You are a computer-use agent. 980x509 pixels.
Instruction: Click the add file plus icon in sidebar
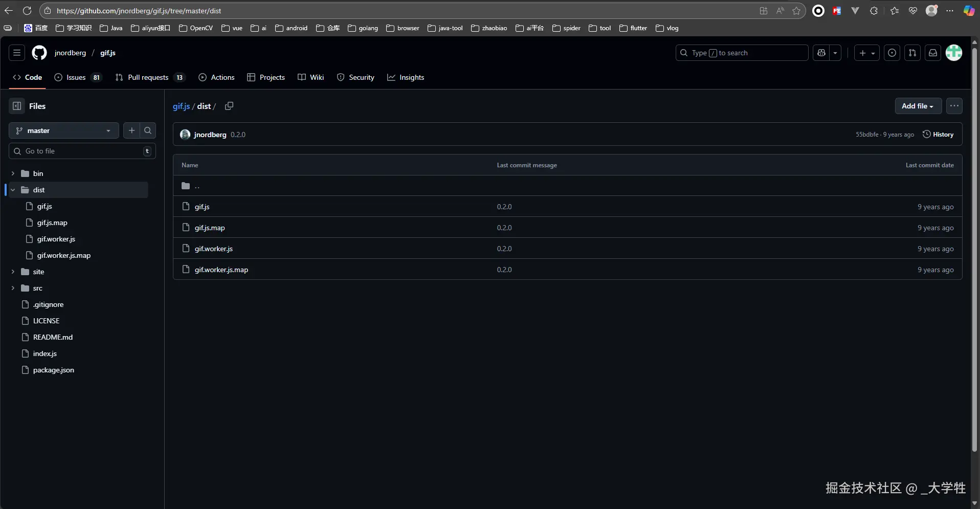tap(131, 130)
